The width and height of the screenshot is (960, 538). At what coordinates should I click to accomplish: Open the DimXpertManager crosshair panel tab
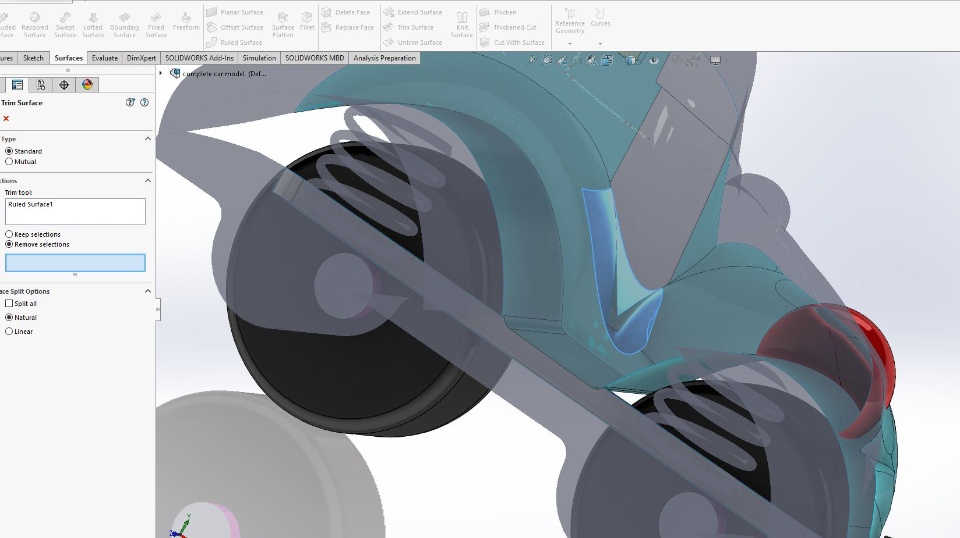click(64, 85)
